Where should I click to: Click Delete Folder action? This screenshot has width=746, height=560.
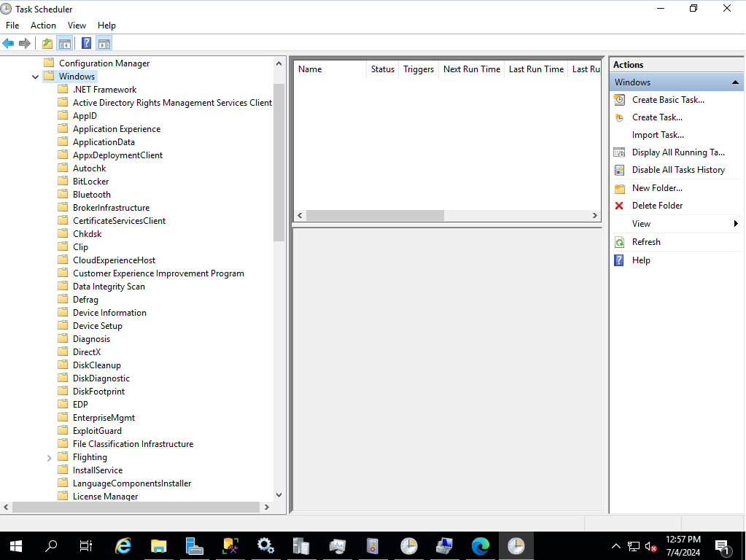pos(657,206)
